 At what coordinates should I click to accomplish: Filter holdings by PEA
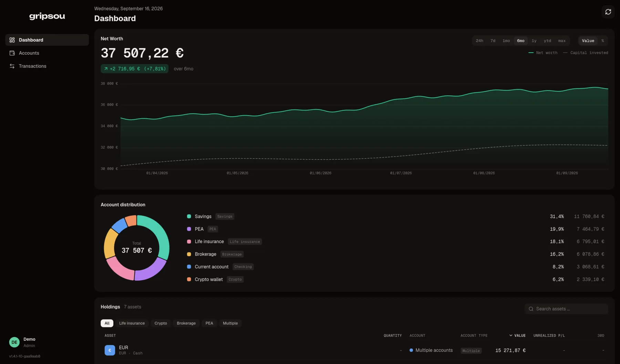pos(209,323)
